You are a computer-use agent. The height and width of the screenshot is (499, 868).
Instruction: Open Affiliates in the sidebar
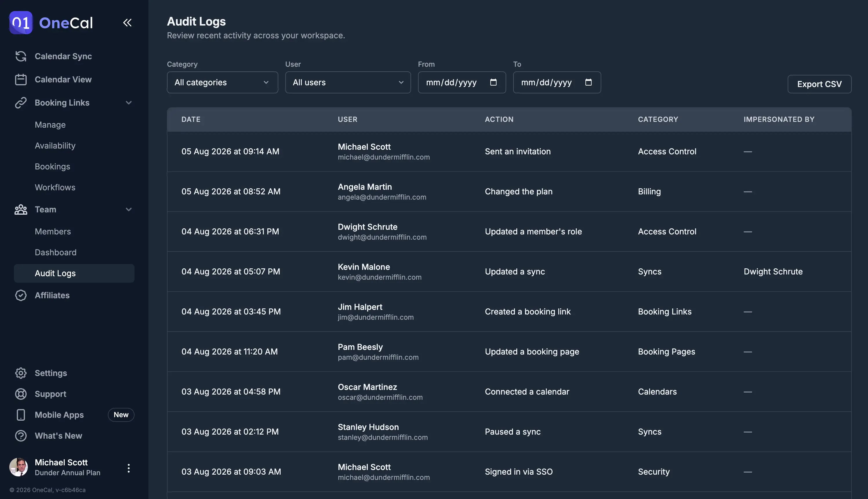pos(52,295)
